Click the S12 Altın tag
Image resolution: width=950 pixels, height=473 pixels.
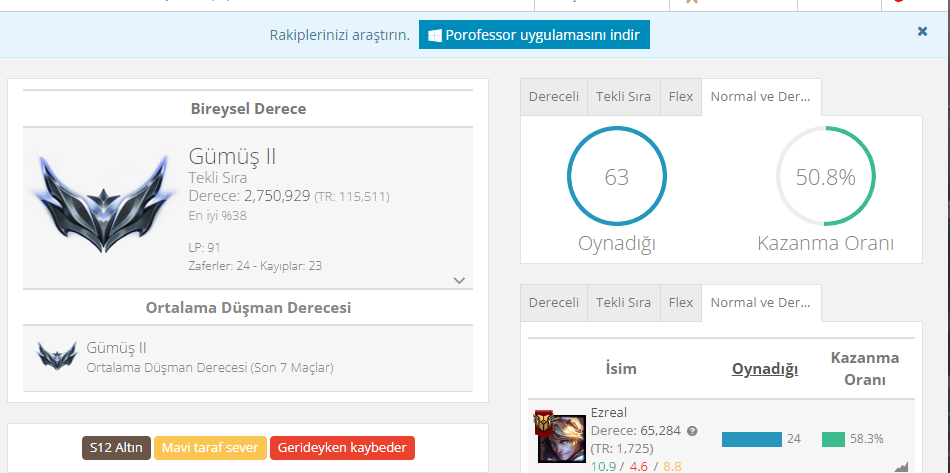(x=116, y=448)
